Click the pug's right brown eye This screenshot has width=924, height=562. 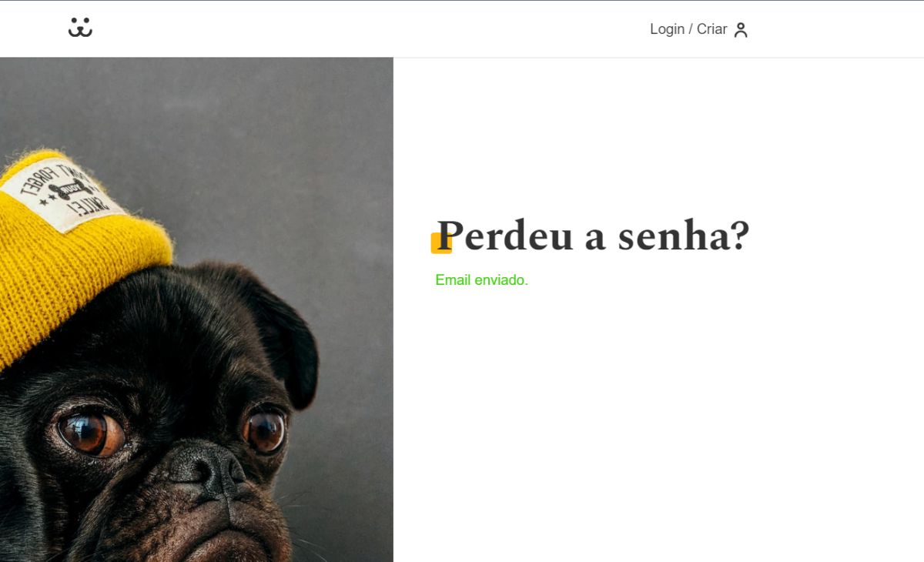265,431
